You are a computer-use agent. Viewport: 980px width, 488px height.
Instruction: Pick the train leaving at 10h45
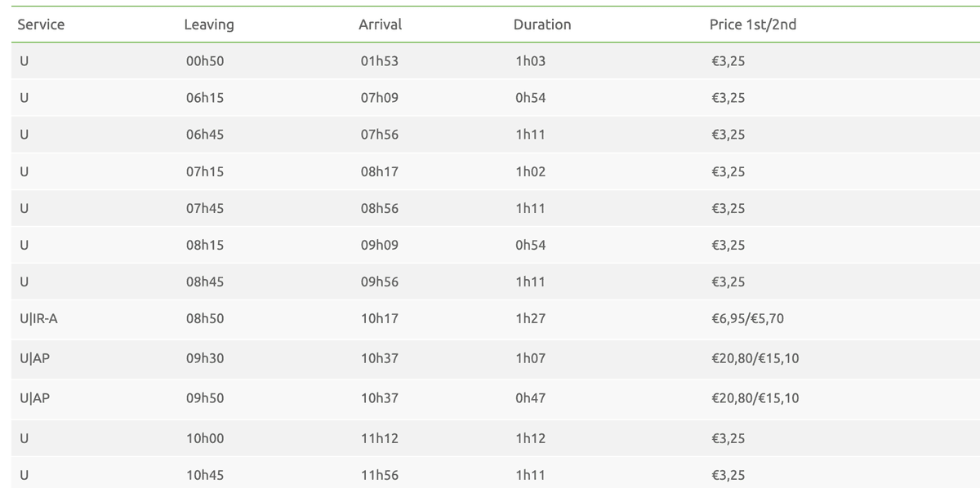(496, 473)
